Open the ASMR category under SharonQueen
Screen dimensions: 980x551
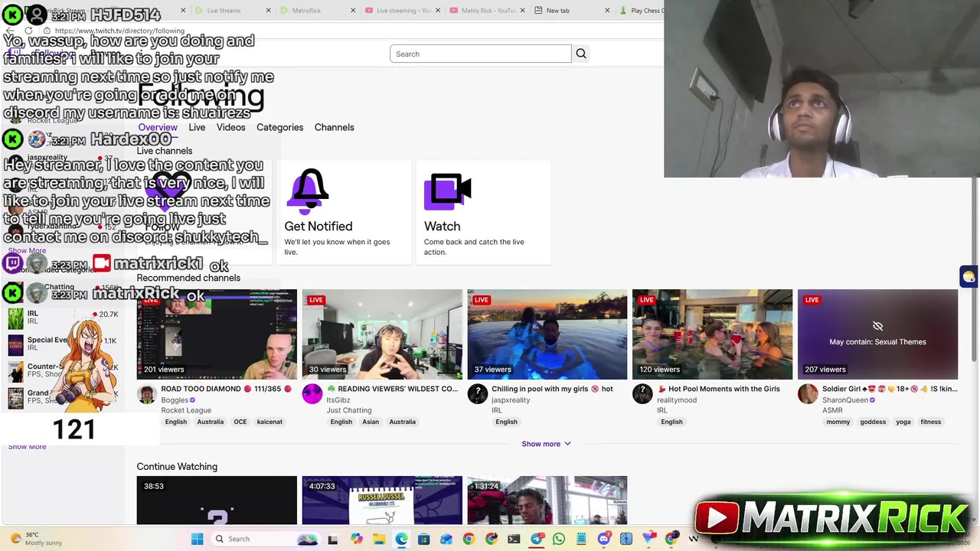tap(832, 410)
